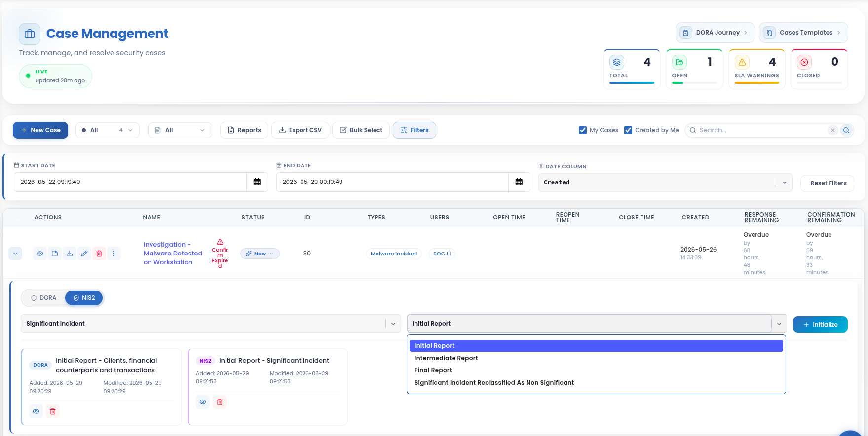
Task: Click the Open cases stat card
Action: [x=694, y=69]
